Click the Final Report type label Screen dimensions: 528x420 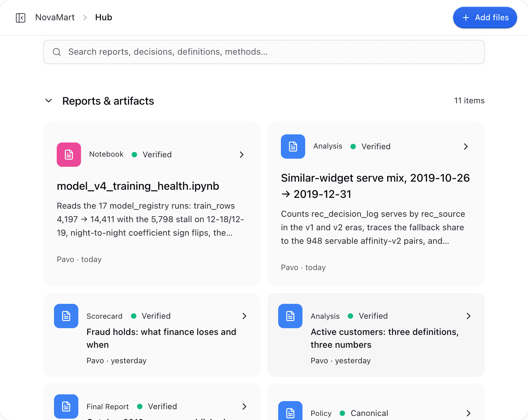click(x=108, y=406)
